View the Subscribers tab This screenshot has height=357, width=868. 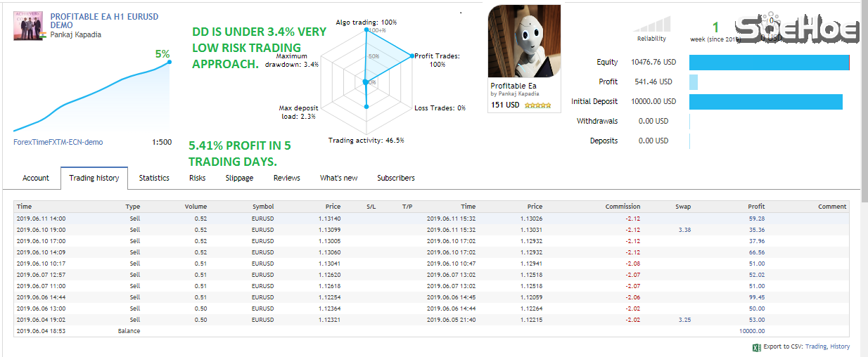point(395,178)
